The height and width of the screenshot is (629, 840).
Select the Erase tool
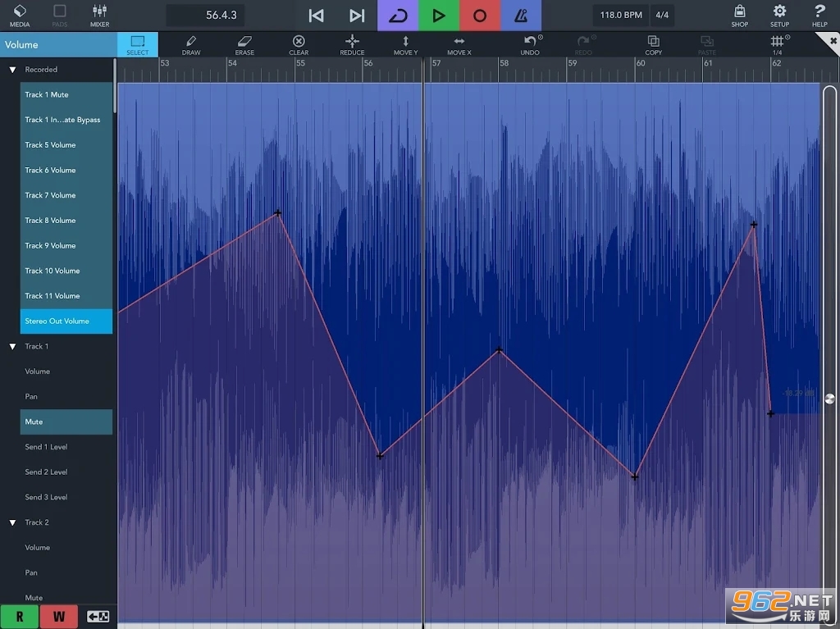[x=244, y=44]
